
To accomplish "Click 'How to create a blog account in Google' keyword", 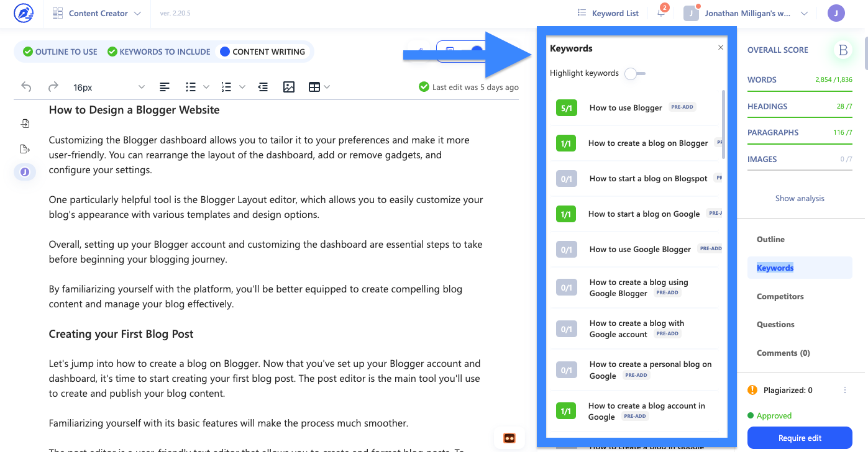I will pos(647,411).
